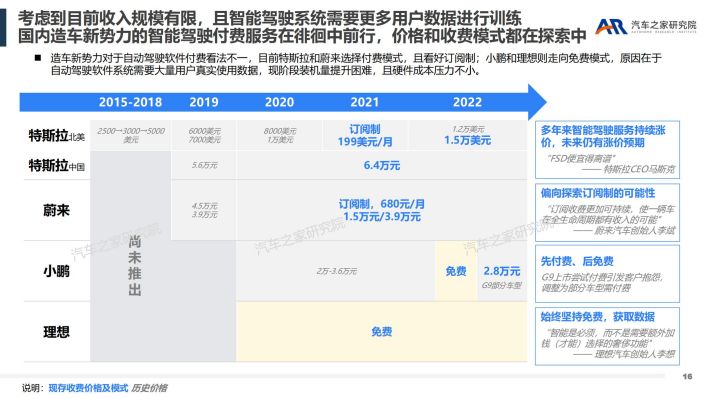This screenshot has width=710, height=399.
Task: Click the 汽车之家研究院 AR logo
Action: [x=645, y=26]
